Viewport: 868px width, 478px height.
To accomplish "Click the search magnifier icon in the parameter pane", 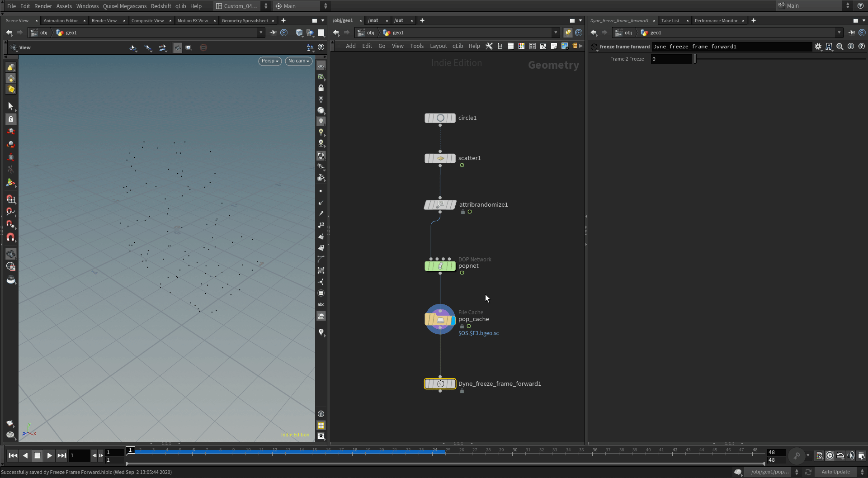I will 840,47.
